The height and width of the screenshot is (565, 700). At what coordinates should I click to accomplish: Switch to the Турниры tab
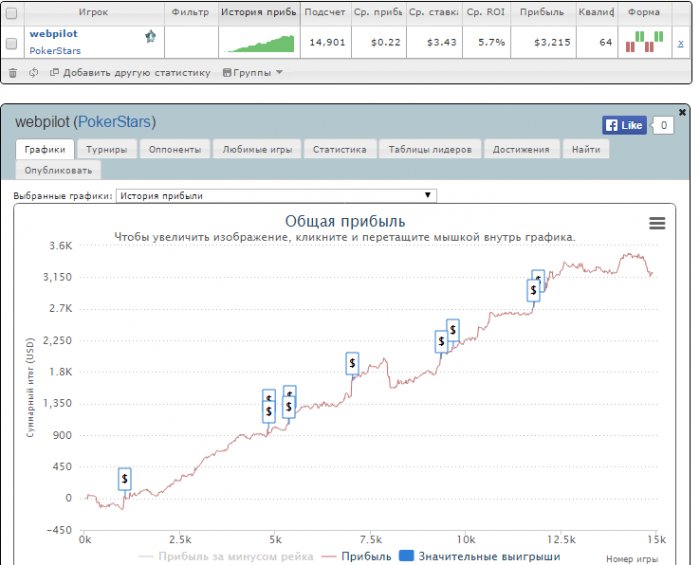(107, 150)
